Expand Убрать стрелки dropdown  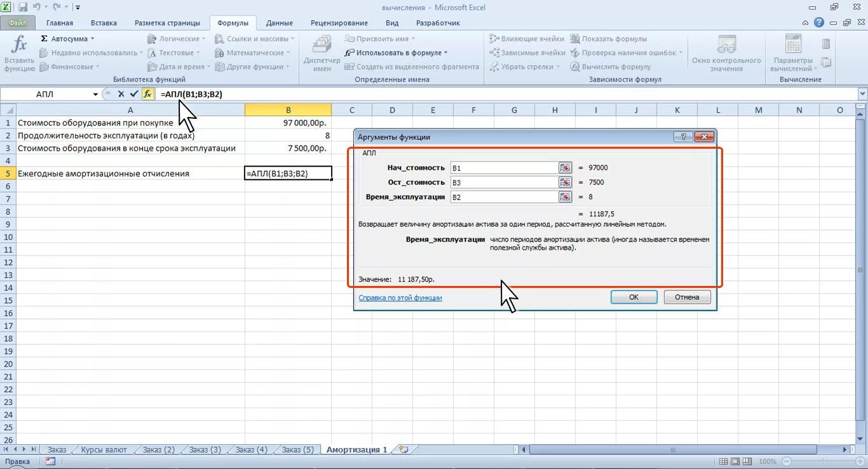click(559, 67)
